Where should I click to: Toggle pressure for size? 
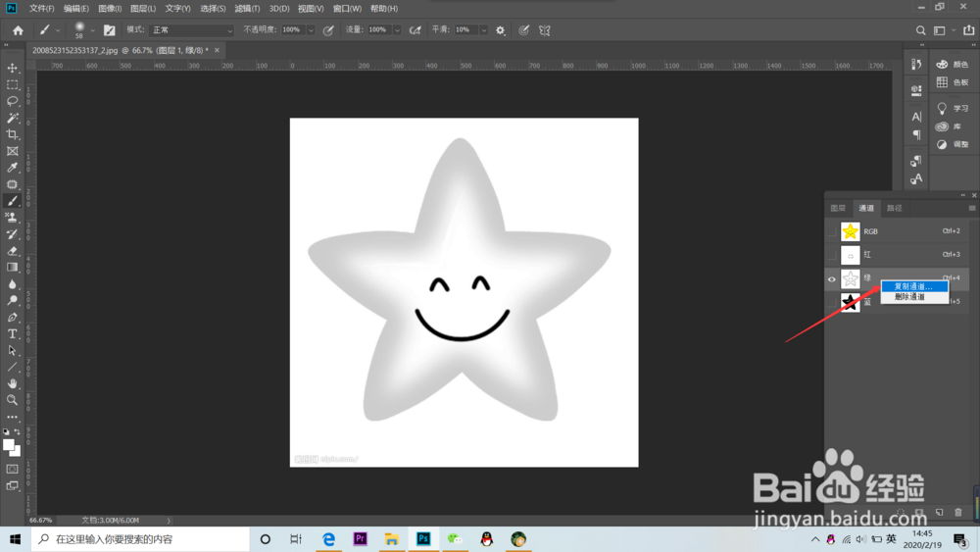click(523, 30)
